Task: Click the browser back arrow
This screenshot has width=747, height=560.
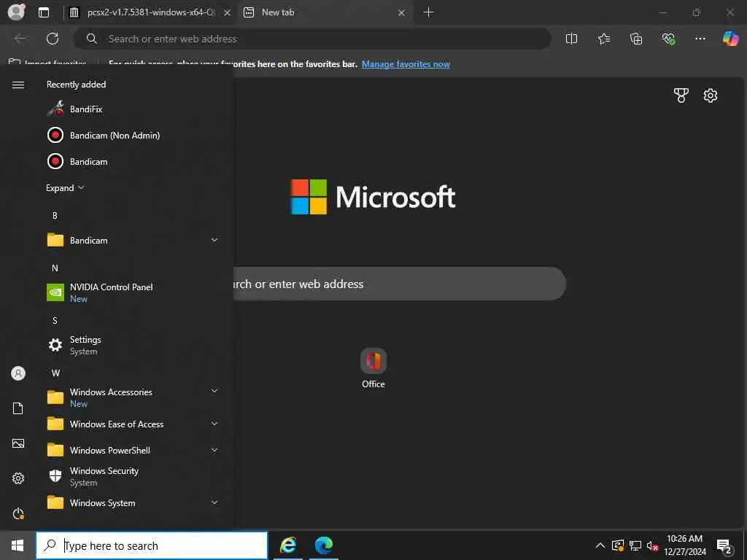Action: click(20, 39)
